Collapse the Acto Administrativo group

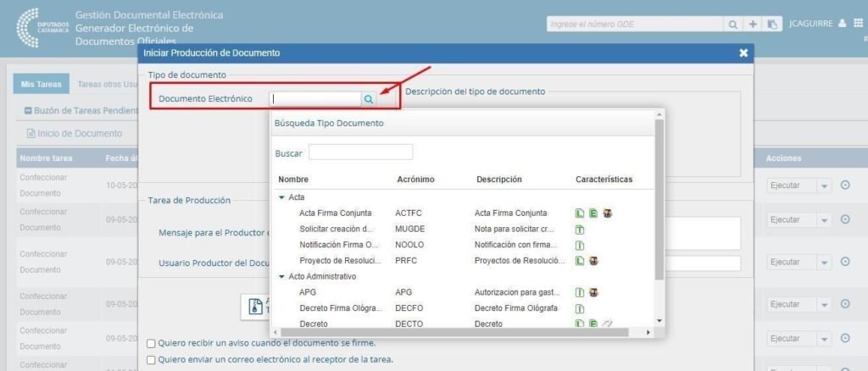(281, 276)
